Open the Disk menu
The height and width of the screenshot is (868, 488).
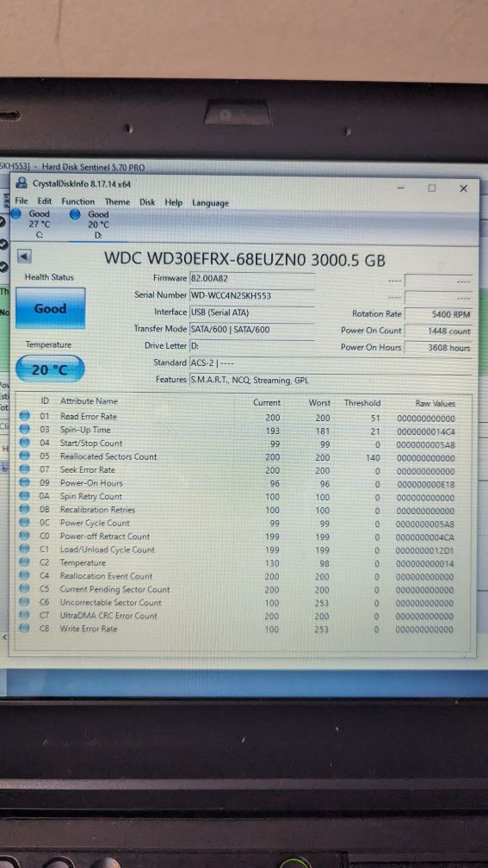click(x=147, y=202)
